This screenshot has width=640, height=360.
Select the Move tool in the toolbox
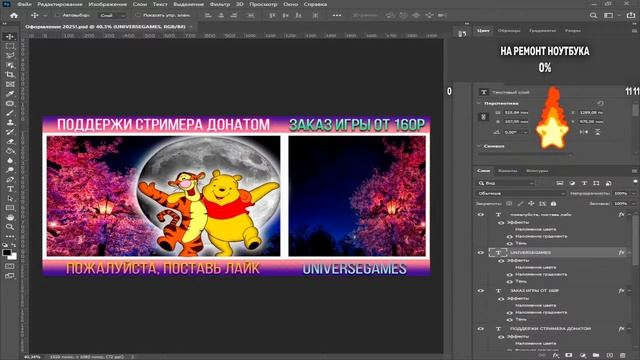(x=10, y=36)
